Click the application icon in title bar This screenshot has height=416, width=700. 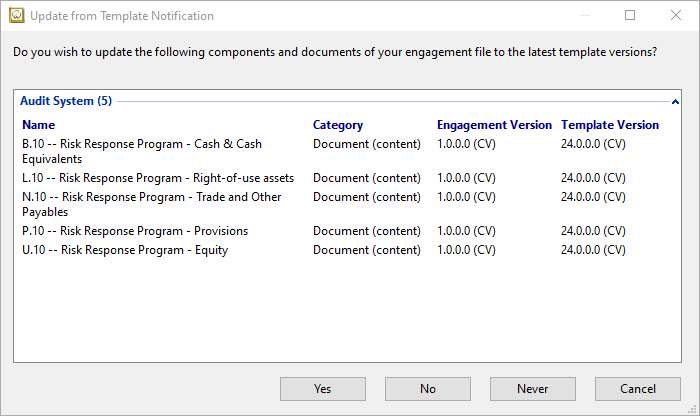tap(17, 16)
